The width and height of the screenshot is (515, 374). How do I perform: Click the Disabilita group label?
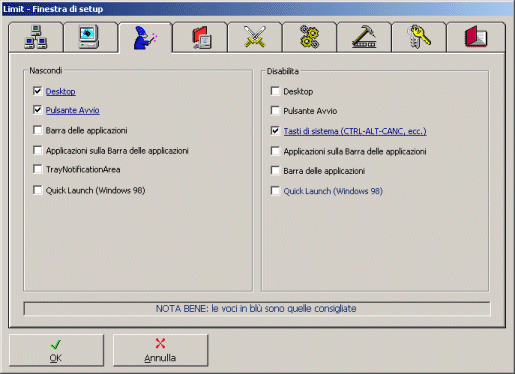[x=283, y=71]
